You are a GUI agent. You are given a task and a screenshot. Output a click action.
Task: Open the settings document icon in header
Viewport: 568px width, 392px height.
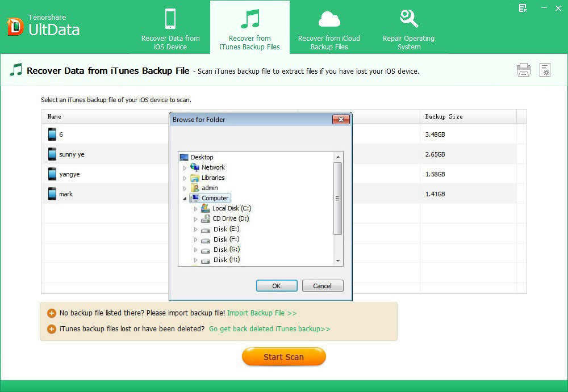pyautogui.click(x=545, y=70)
